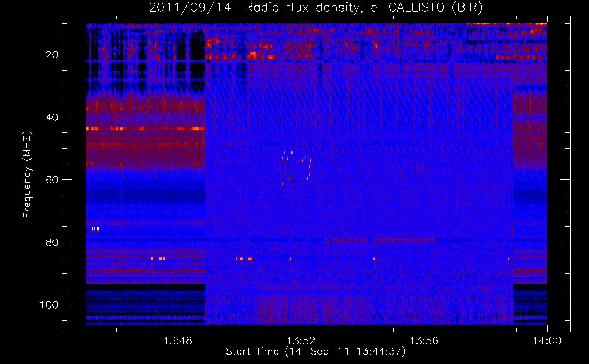Screen dimensions: 589x364
Task: Click the white-yellow spots near 76 MHz
Action: (x=92, y=229)
